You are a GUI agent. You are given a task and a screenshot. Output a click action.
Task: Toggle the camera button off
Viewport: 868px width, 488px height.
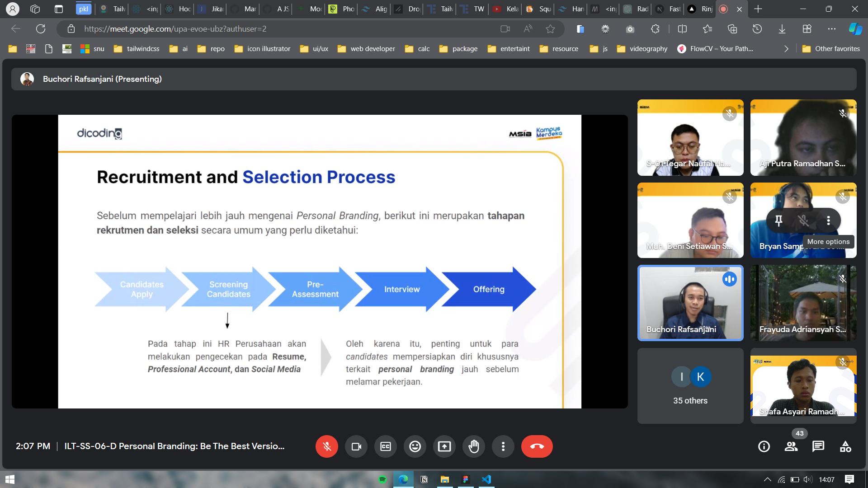(x=356, y=446)
